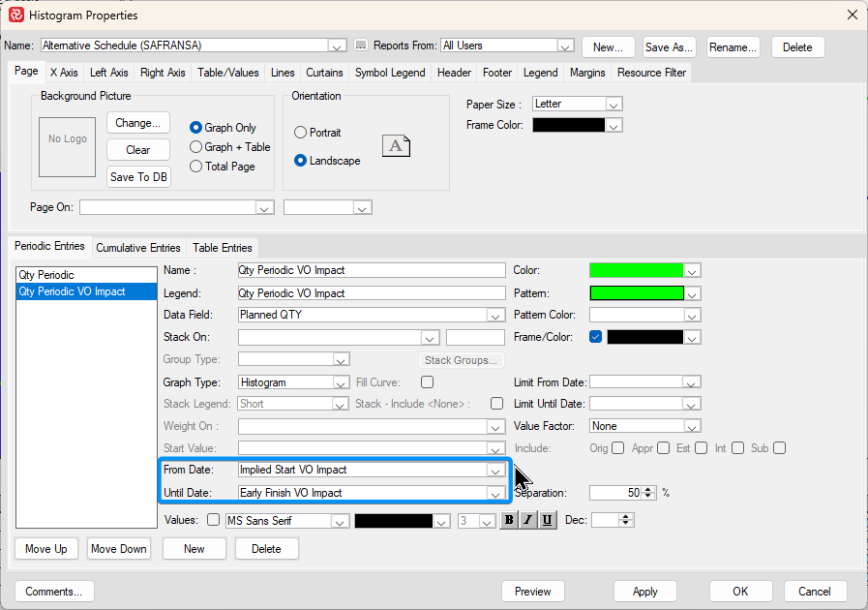Switch to the Cumulative Entries tab
868x610 pixels.
(137, 248)
